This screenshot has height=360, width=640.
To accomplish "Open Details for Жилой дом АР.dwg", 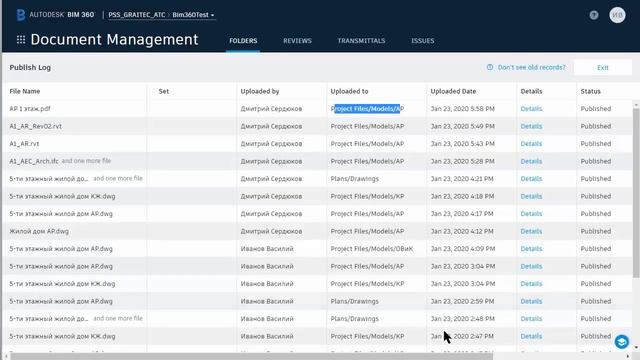I will pos(531,231).
